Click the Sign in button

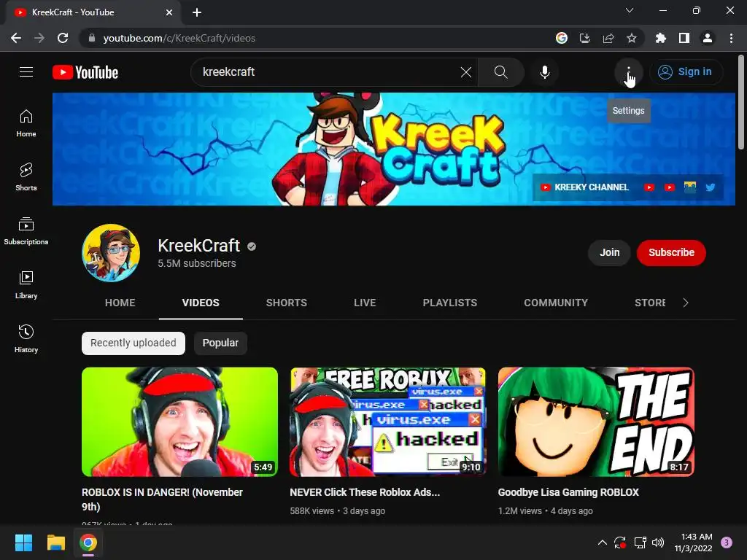(686, 72)
